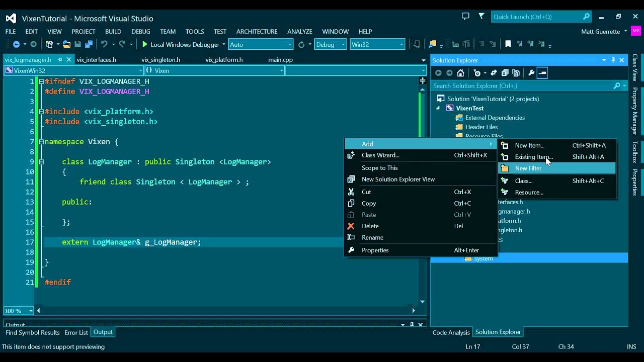Viewport: 644px width, 362px height.
Task: Click Rename in context menu
Action: coord(421,238)
